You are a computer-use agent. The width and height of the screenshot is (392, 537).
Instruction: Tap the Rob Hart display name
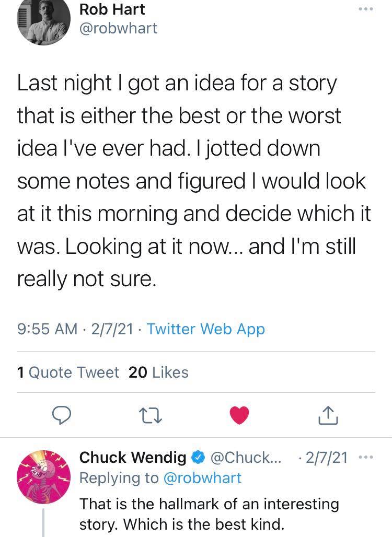(112, 9)
